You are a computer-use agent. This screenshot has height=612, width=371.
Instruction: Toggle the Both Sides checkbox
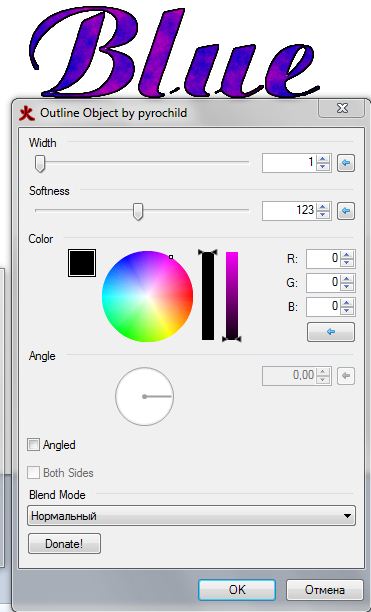pyautogui.click(x=34, y=473)
